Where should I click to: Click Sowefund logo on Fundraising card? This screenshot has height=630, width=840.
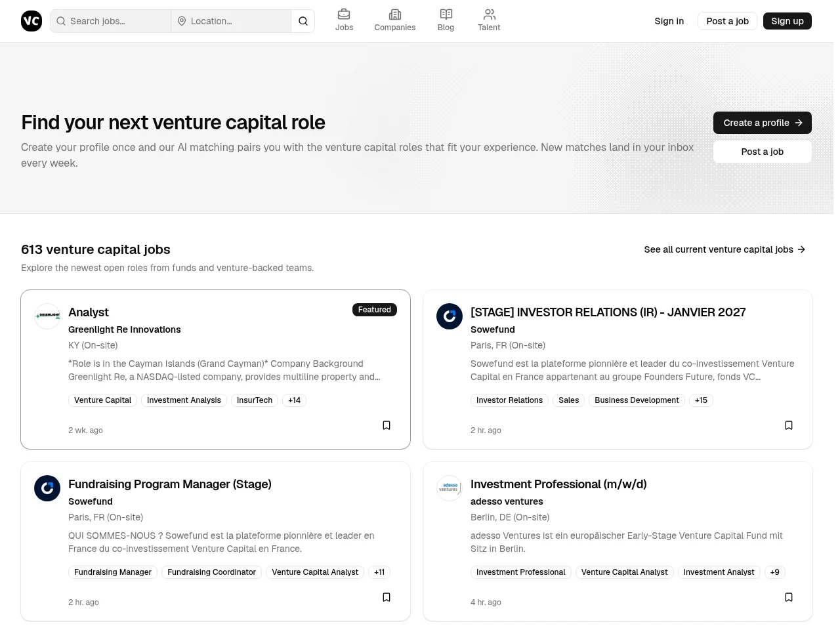tap(47, 488)
